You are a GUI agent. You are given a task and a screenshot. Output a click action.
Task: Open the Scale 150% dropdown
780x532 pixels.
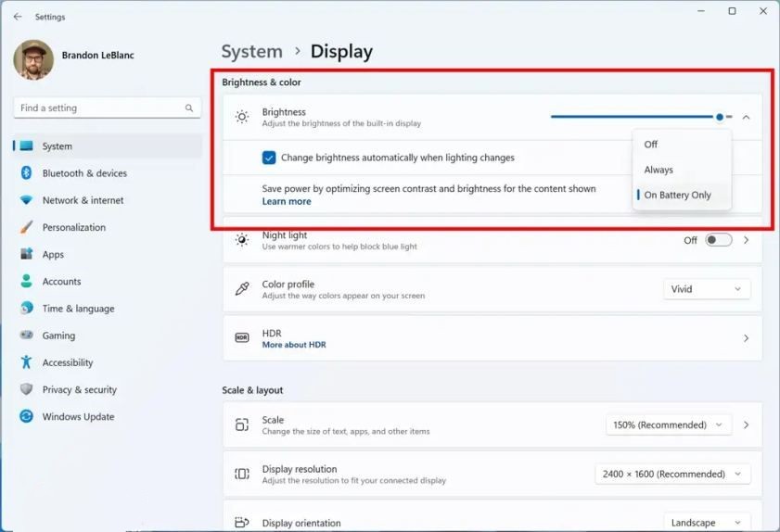668,425
